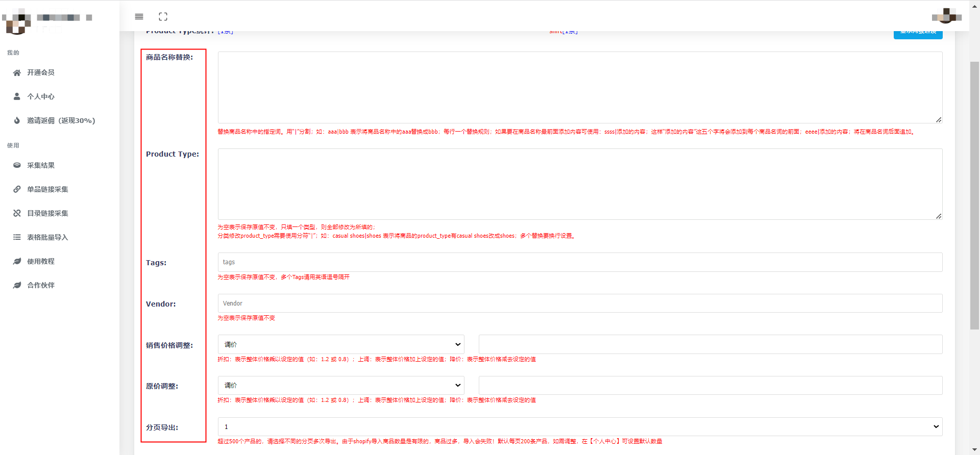980x455 pixels.
Task: Click the fullscreen icon in header
Action: (x=163, y=17)
